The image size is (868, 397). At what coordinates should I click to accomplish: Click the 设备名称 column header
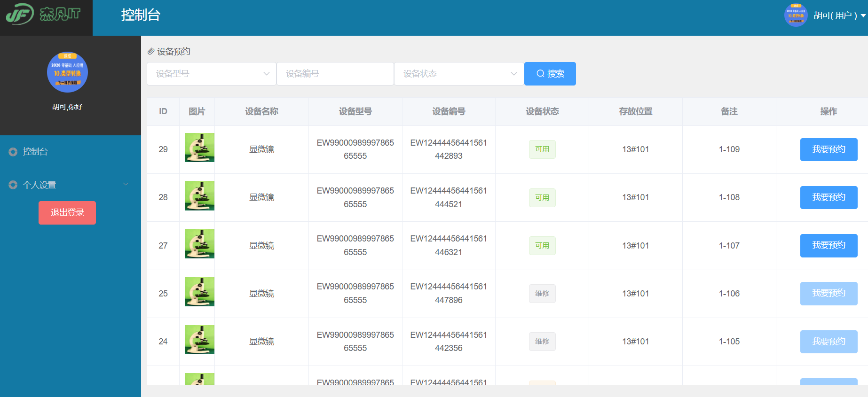click(261, 111)
